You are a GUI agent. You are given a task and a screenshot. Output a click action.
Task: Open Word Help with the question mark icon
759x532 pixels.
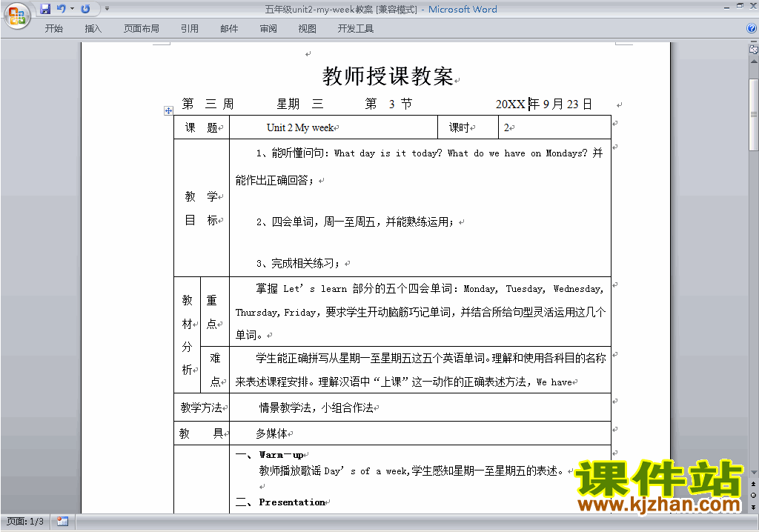pos(752,29)
